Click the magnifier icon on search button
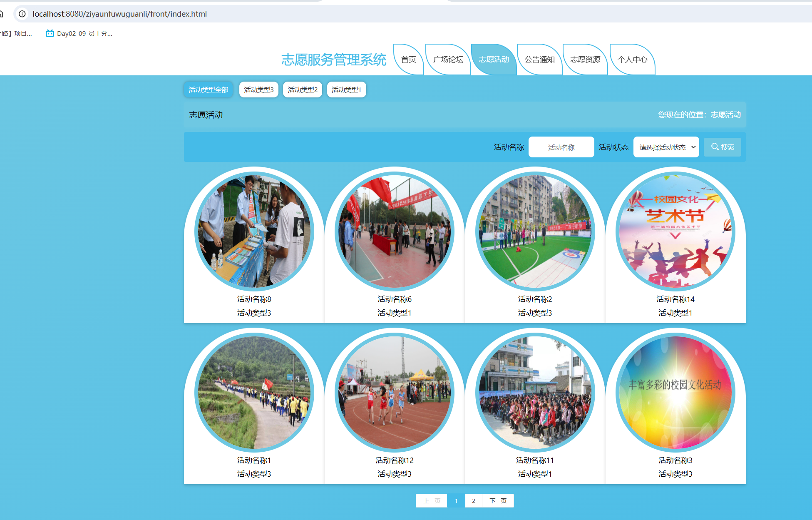Screen dimensions: 812x520 coord(715,147)
